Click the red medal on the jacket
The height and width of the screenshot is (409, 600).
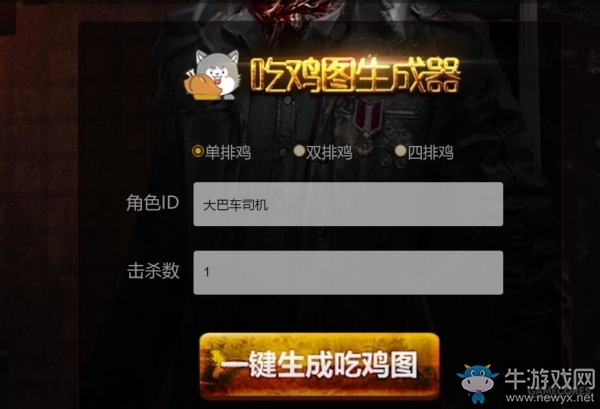pos(368,117)
